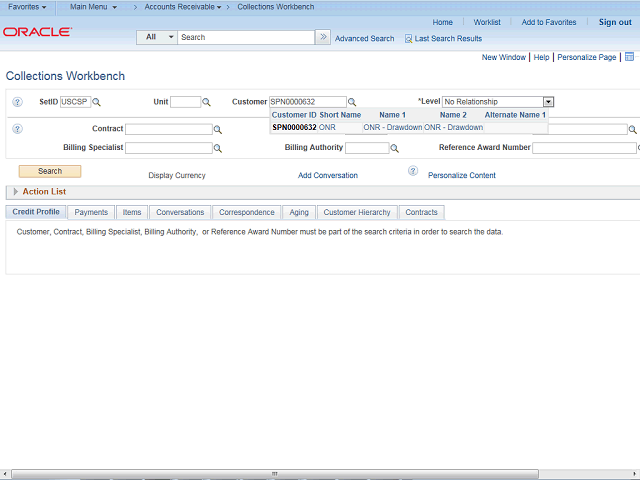
Task: Click the Help link
Action: point(541,57)
